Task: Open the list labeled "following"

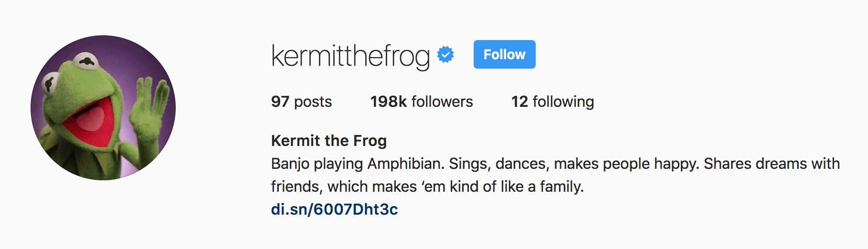Action: (563, 102)
